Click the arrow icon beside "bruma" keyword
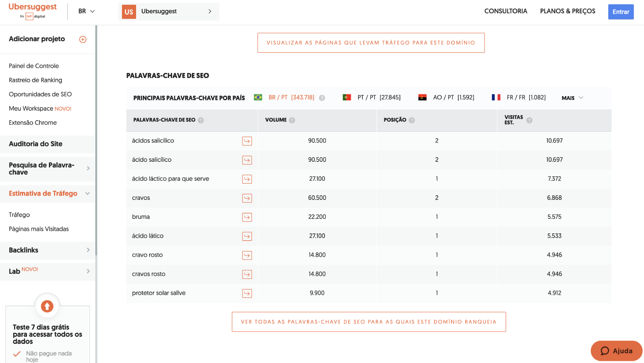 (247, 217)
